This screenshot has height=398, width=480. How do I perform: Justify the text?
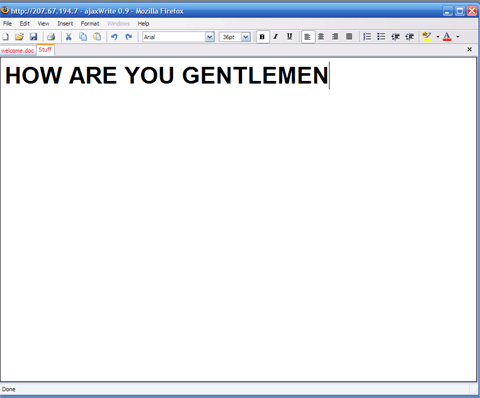(349, 37)
